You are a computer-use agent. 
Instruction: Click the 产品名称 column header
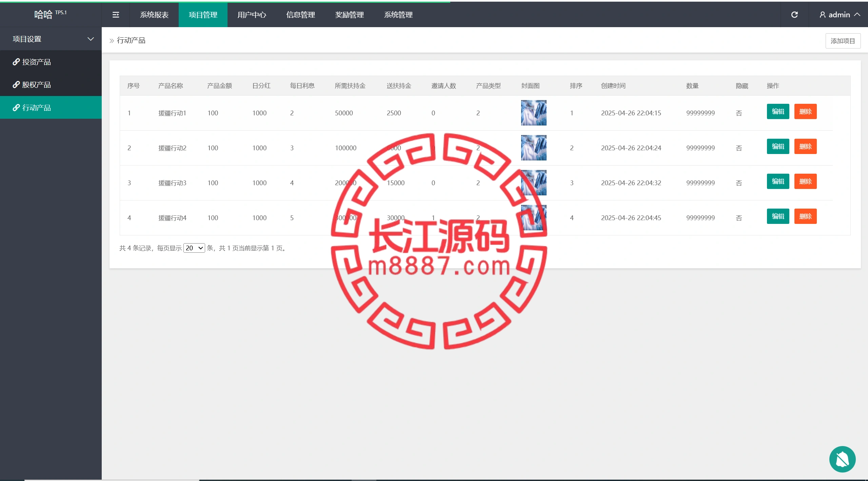tap(171, 86)
